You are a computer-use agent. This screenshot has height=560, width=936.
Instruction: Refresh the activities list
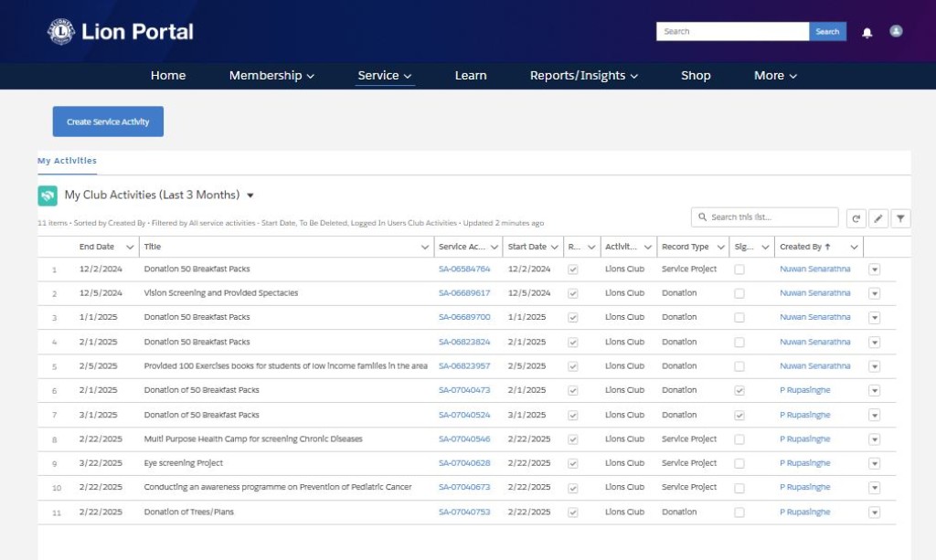(856, 218)
